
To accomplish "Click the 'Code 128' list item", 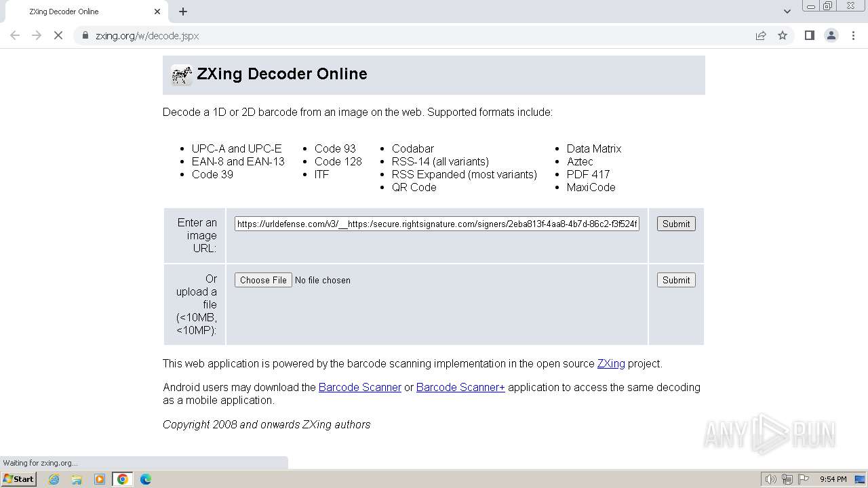I will point(338,161).
